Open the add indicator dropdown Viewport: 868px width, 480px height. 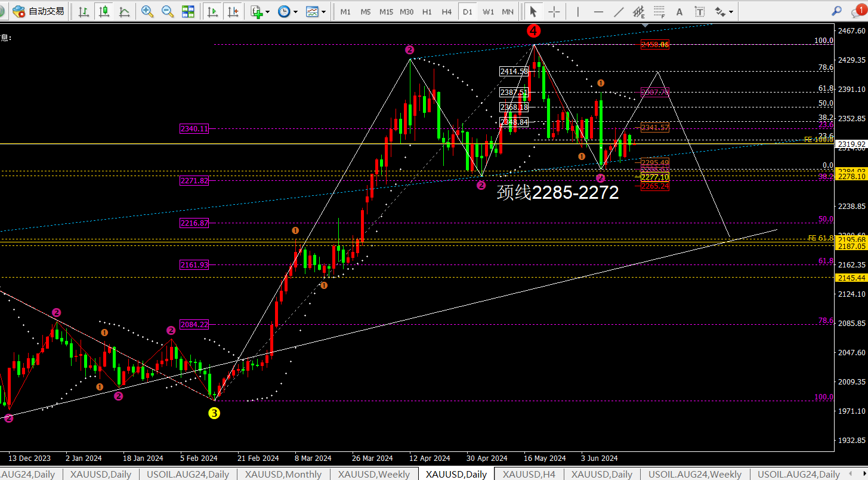[x=260, y=11]
